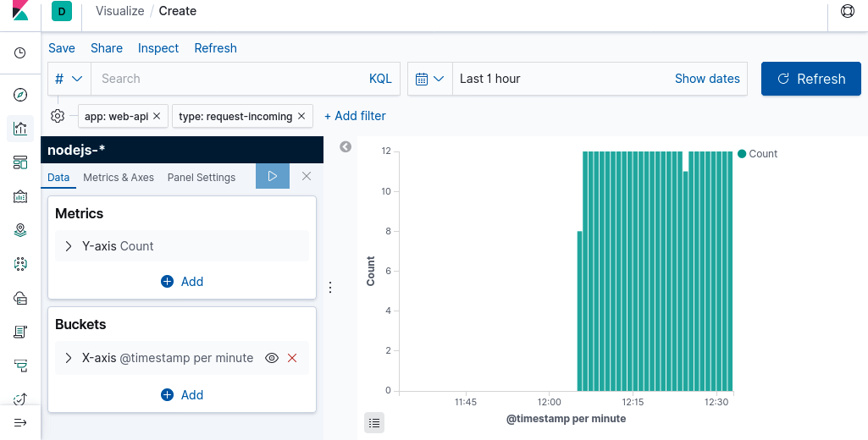Expand the Y-axis Count metric

(69, 246)
